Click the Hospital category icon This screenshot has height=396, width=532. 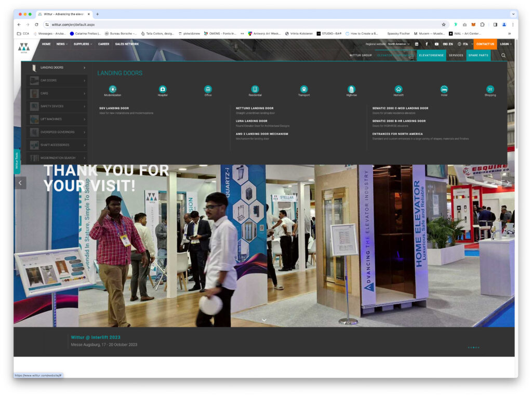(x=163, y=89)
